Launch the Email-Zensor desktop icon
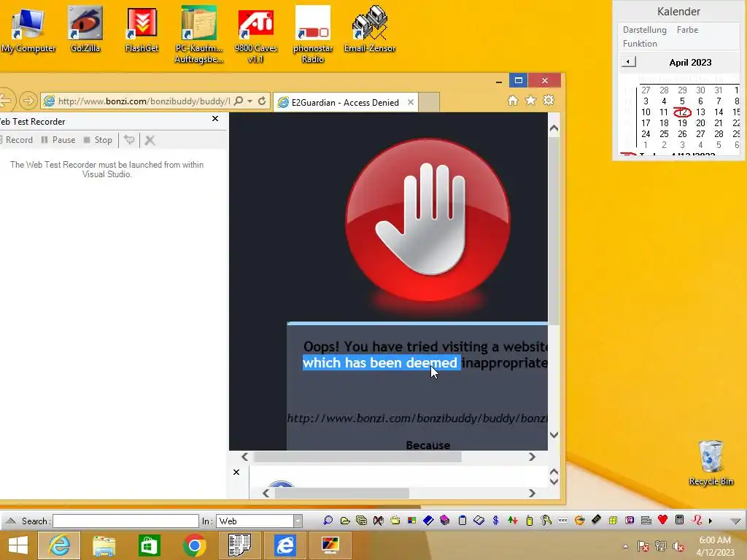 tap(370, 29)
